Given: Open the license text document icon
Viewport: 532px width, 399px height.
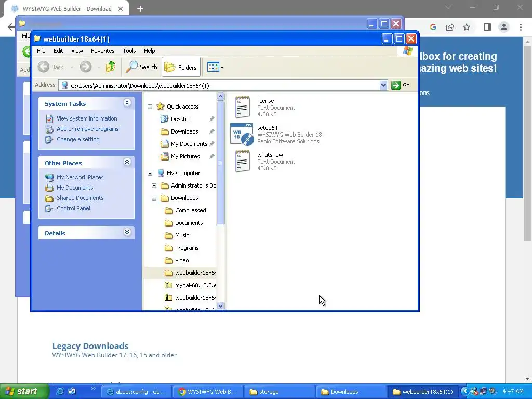Looking at the screenshot, I should (x=242, y=107).
